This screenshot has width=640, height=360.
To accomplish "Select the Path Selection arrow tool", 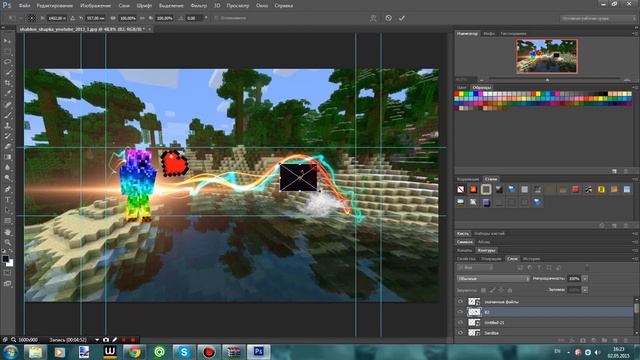I will [x=7, y=210].
